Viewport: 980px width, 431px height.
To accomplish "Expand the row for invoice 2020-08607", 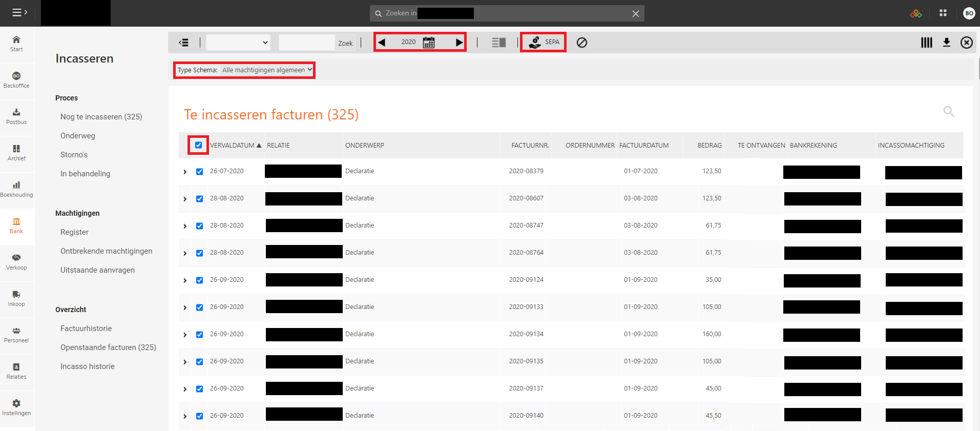I will coord(185,199).
